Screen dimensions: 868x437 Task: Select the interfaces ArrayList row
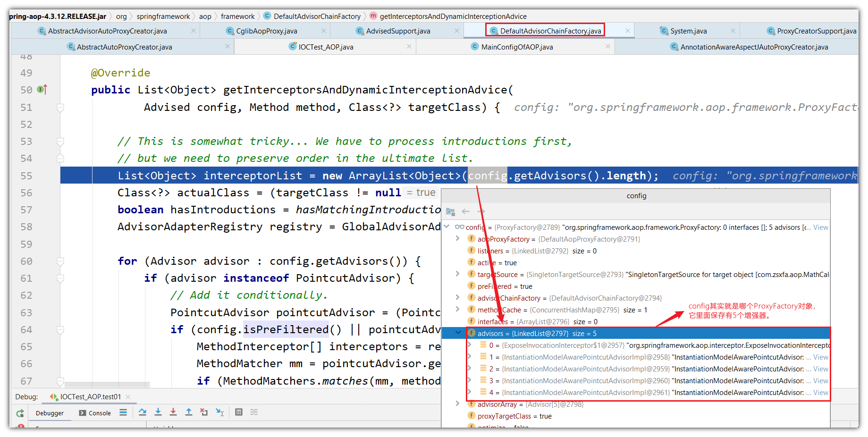[635, 321]
